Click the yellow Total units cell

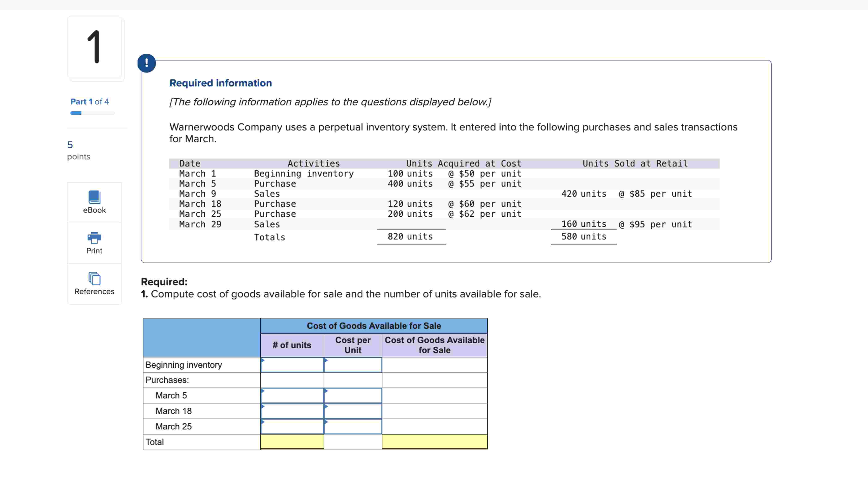292,442
